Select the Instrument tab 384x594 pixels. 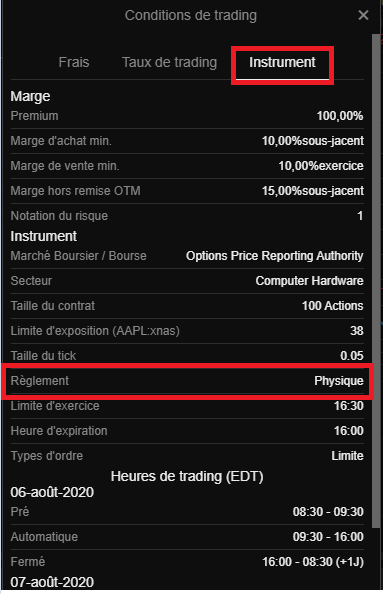[282, 62]
